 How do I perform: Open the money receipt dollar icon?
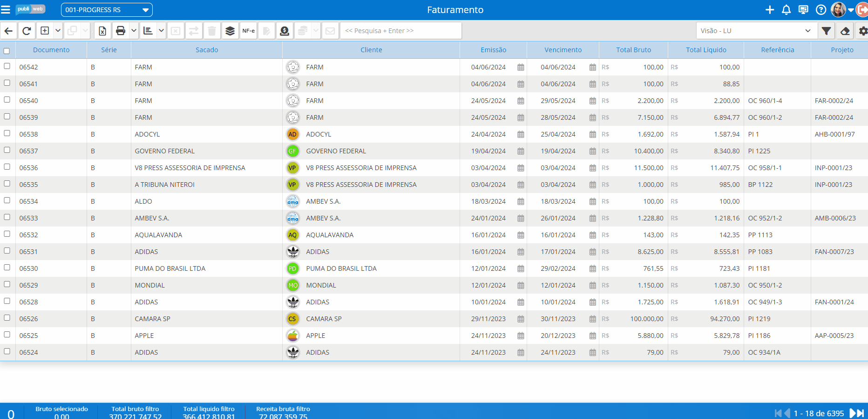tap(285, 31)
